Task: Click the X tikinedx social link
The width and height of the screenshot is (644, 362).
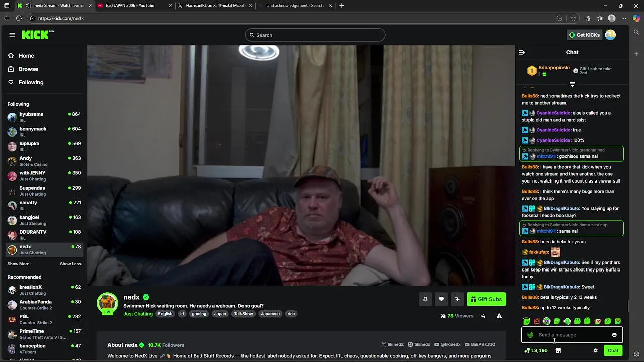Action: click(x=392, y=345)
